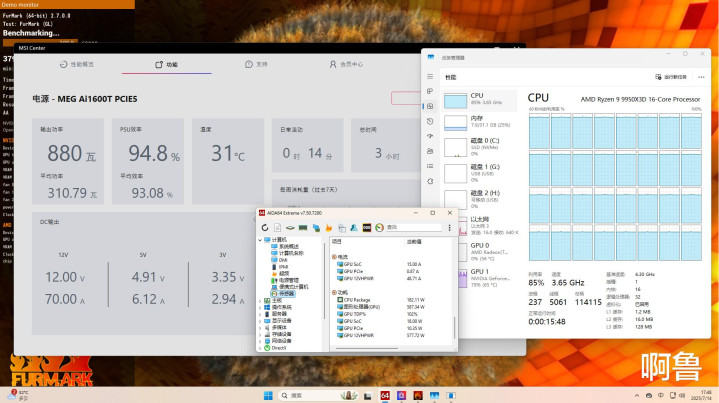719x403 pixels.
Task: Open Task Manager Startup apps sidebar icon
Action: click(x=430, y=136)
